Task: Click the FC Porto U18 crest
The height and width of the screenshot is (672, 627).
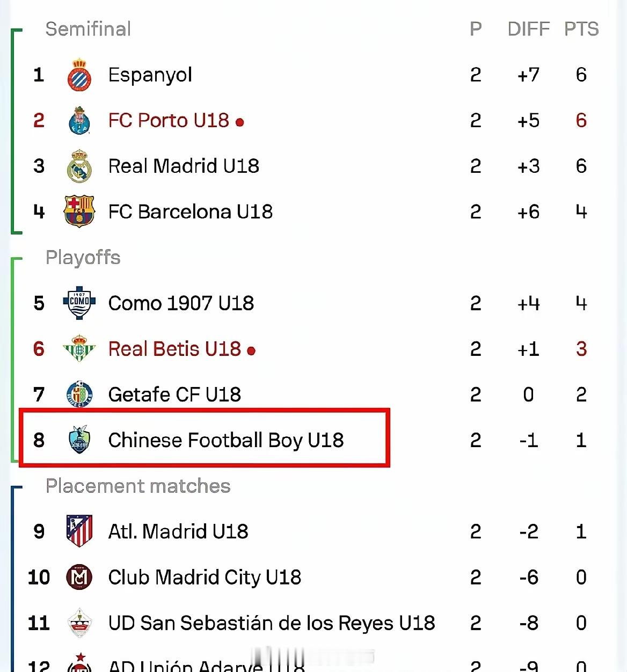Action: (x=79, y=120)
